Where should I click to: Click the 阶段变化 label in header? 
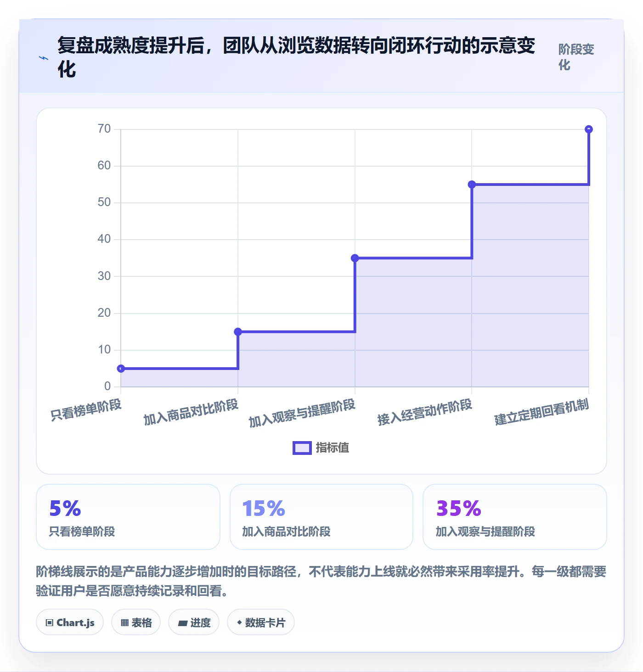click(576, 57)
